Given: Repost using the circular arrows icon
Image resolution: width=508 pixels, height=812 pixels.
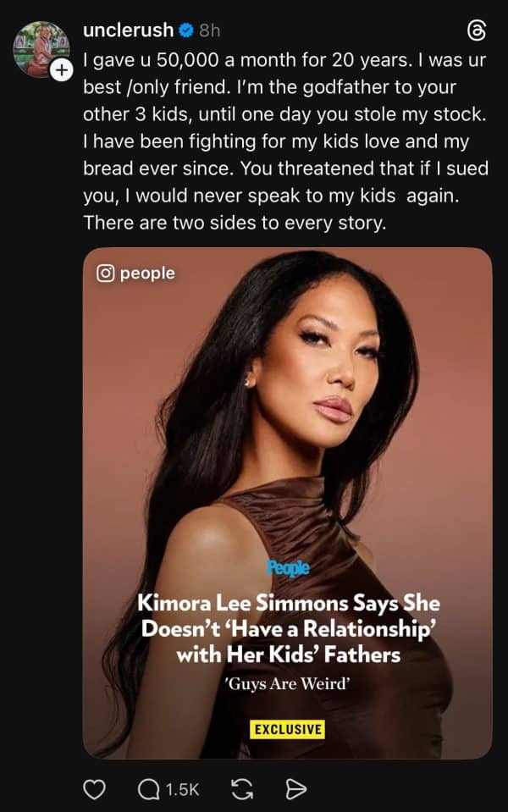Looking at the screenshot, I should pyautogui.click(x=242, y=789).
